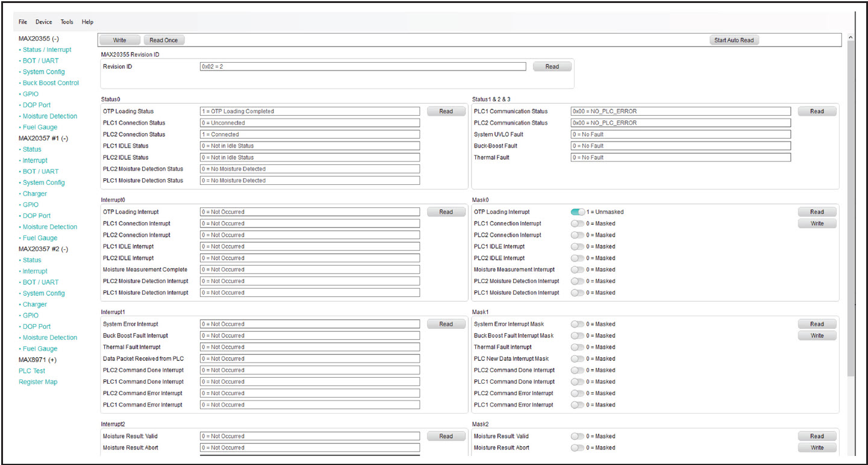
Task: Toggle System Error Interrupt Mask switch
Action: [578, 324]
